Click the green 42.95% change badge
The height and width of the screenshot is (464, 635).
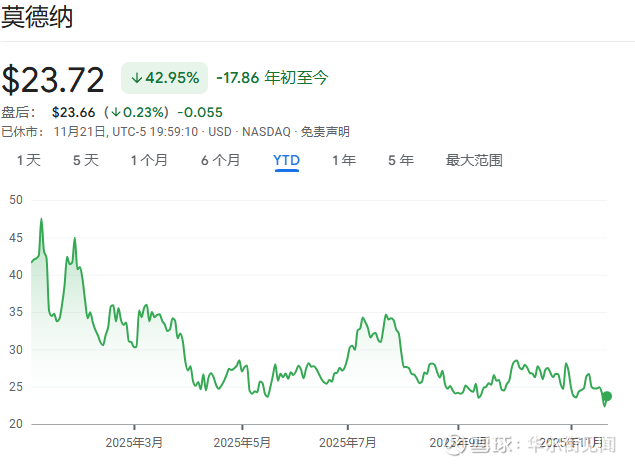point(164,78)
